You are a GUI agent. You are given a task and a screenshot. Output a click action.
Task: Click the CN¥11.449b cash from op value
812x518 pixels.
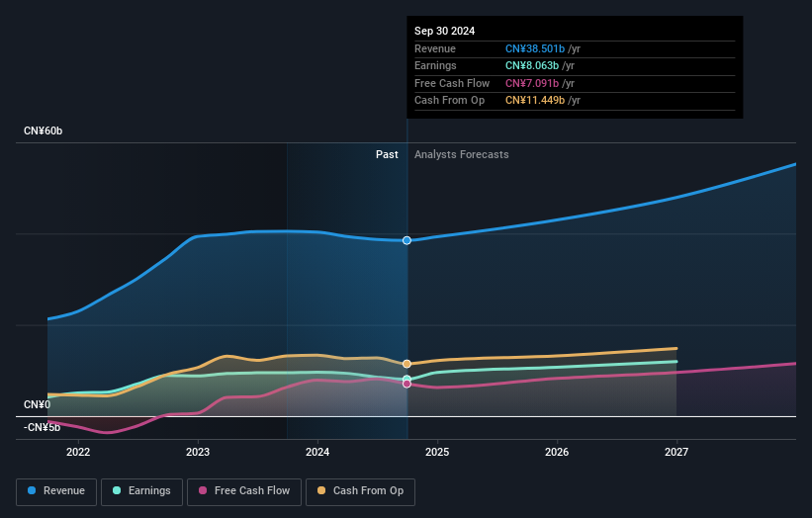(x=535, y=101)
